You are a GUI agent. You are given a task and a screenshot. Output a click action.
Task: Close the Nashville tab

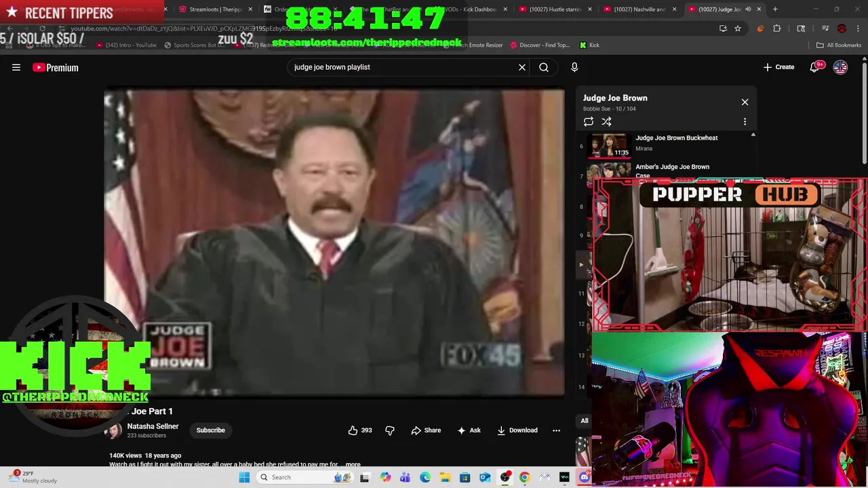click(x=674, y=9)
